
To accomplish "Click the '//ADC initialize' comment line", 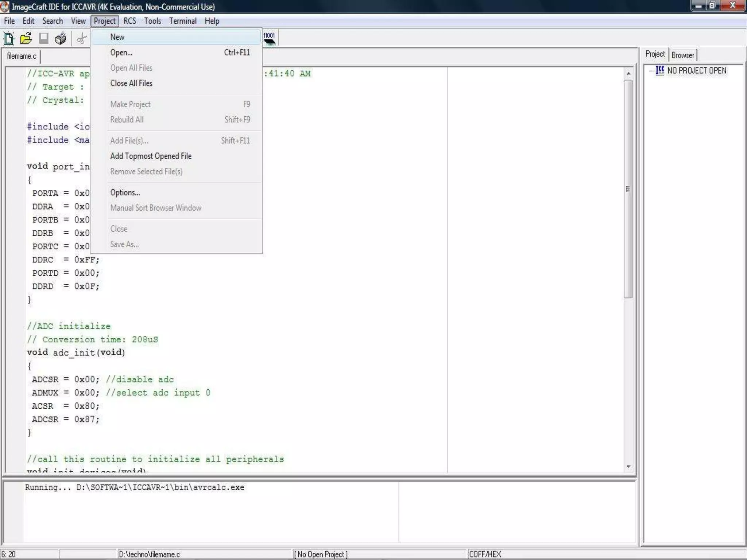I will [69, 326].
